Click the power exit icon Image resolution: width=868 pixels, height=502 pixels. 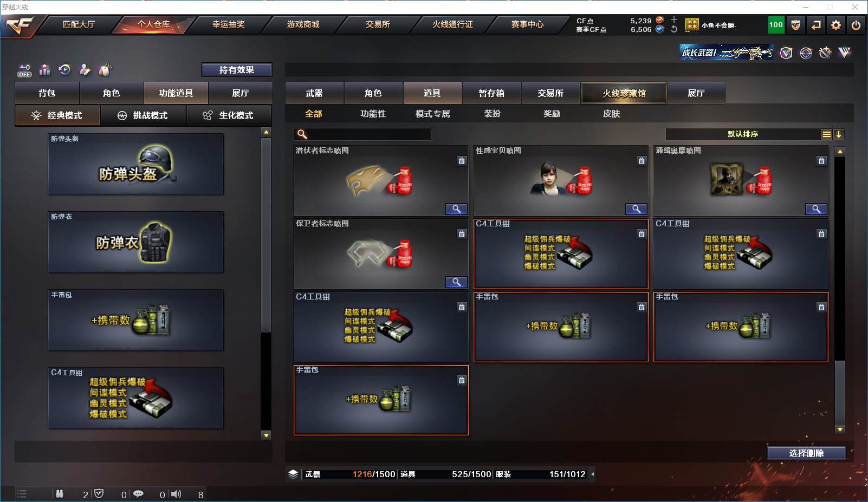coord(856,25)
